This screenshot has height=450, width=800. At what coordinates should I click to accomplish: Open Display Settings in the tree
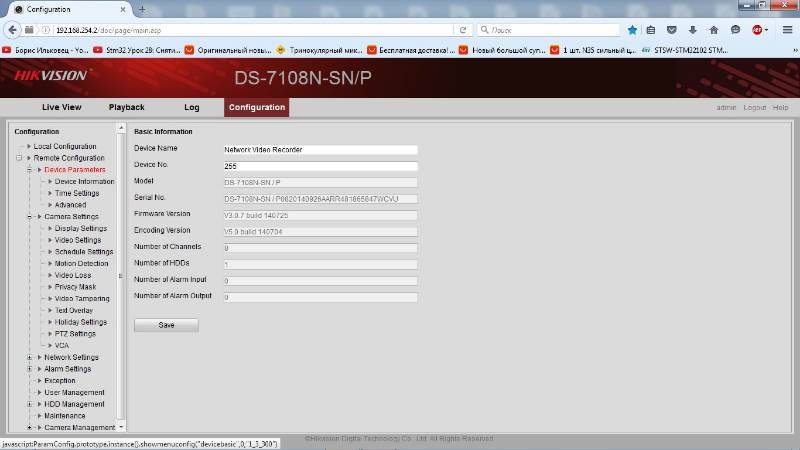click(81, 229)
